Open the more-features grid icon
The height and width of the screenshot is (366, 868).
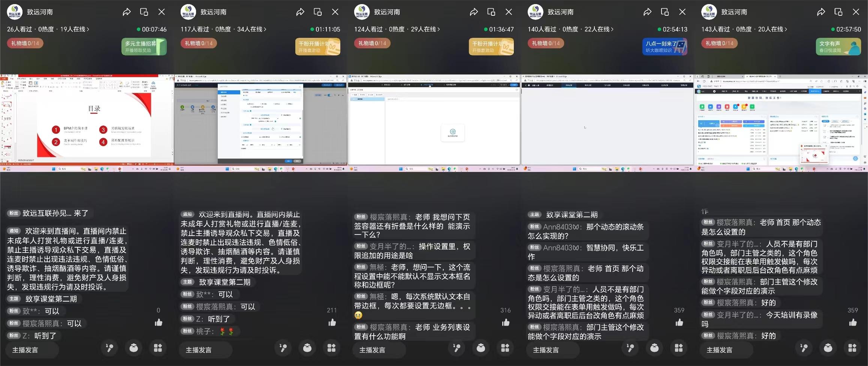point(158,348)
